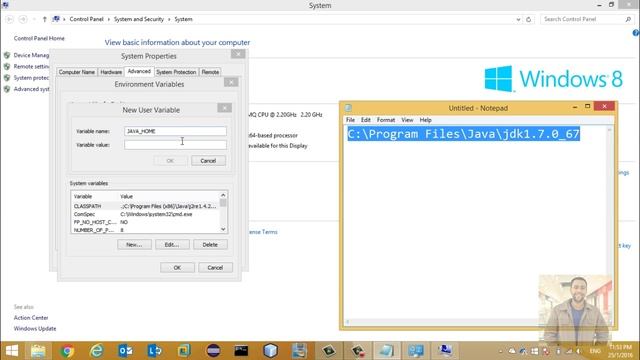Click the Control Panel help icon

[636, 33]
